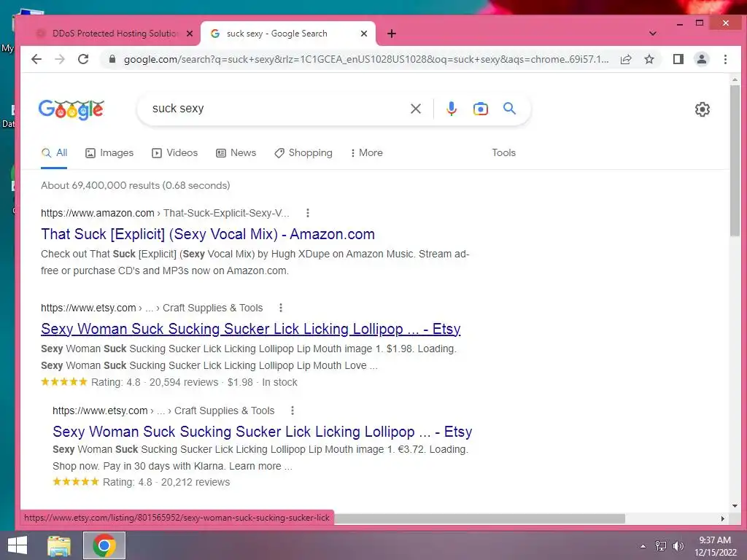Share this page from address bar
Viewport: 747px width, 560px height.
(x=626, y=59)
